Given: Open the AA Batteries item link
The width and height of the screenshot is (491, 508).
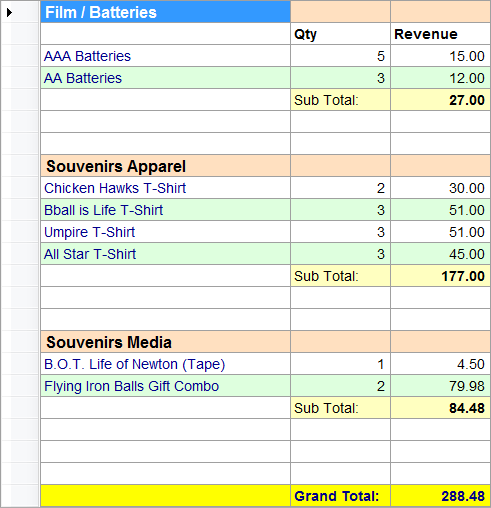Looking at the screenshot, I should [x=83, y=78].
